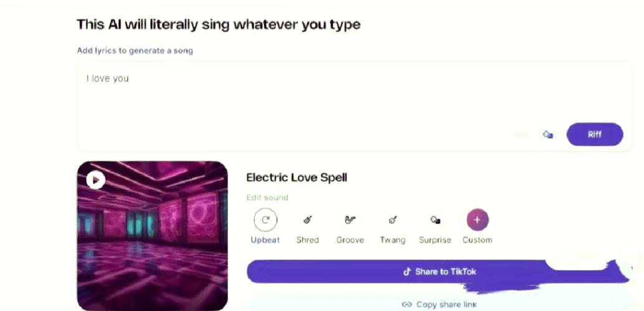Click the TikTok logo icon
The width and height of the screenshot is (644, 311).
[x=407, y=272]
